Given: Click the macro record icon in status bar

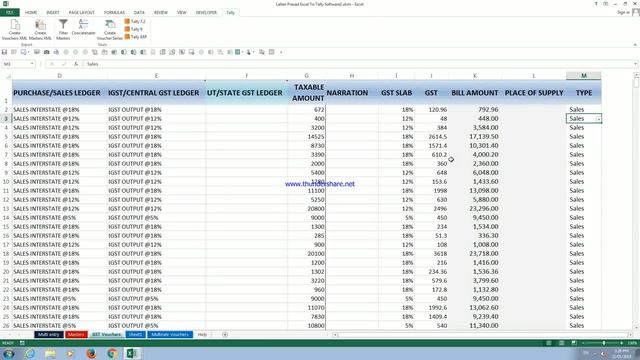Looking at the screenshot, I should click(22, 343).
